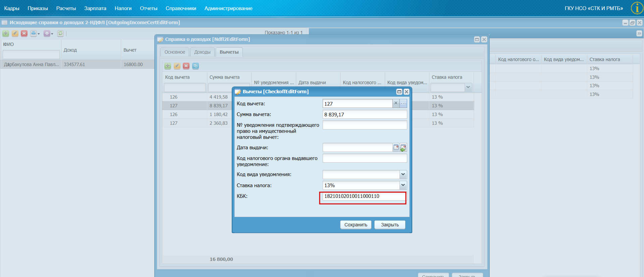Click Сохранить in the Вычеты dialog
644x277 pixels.
click(356, 225)
